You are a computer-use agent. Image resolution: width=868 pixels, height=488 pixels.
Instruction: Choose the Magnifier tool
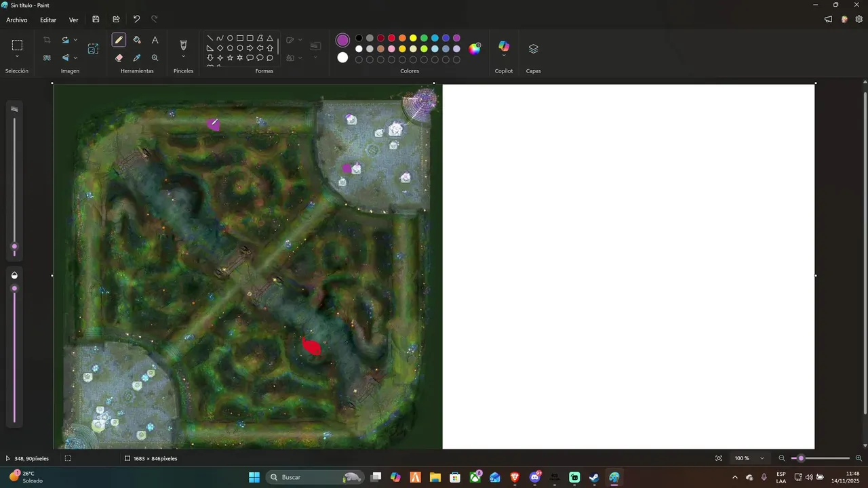click(155, 58)
